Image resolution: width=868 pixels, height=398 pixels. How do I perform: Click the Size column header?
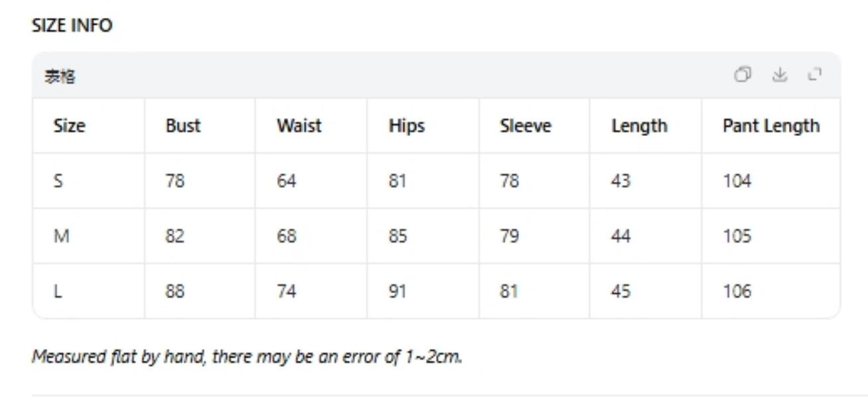pyautogui.click(x=69, y=126)
